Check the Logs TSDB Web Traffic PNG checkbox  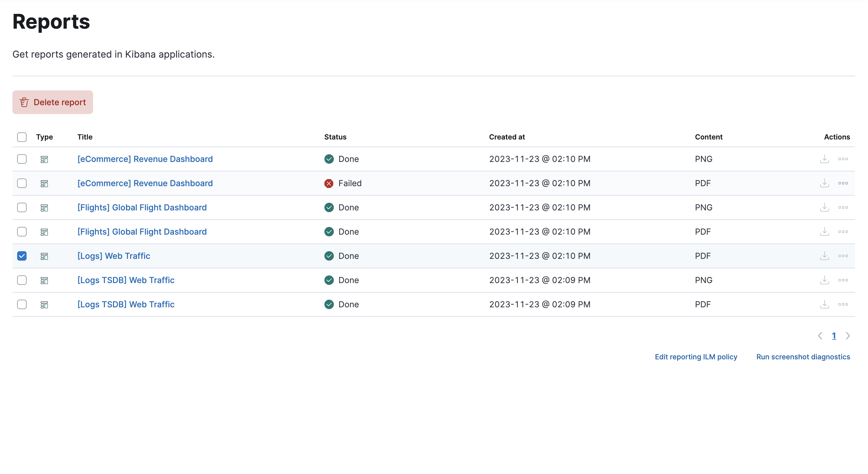[x=22, y=280]
